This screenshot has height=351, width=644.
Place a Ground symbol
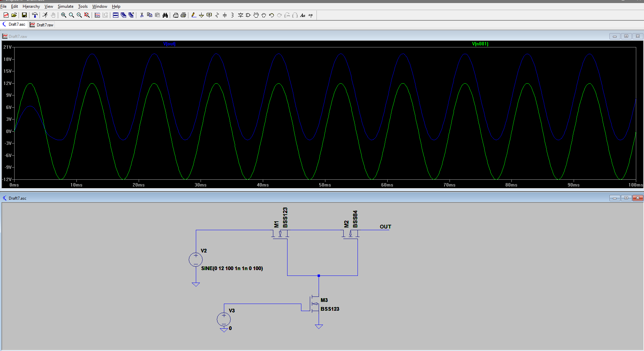point(201,15)
